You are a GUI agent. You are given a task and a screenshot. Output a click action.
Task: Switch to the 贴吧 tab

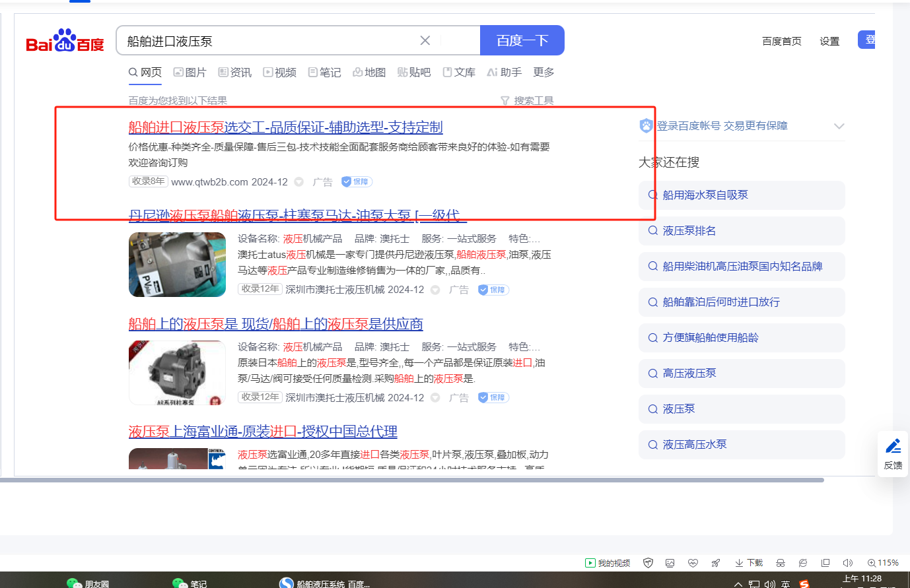pos(414,73)
